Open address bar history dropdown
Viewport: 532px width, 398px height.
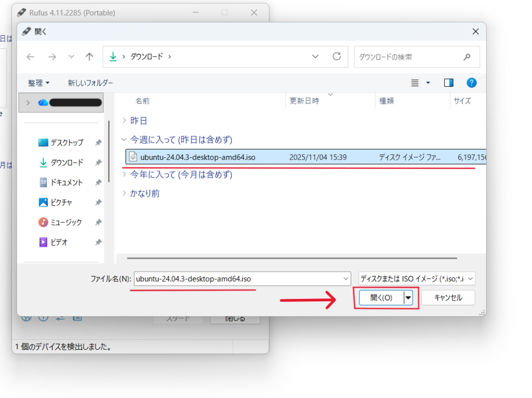coord(315,57)
